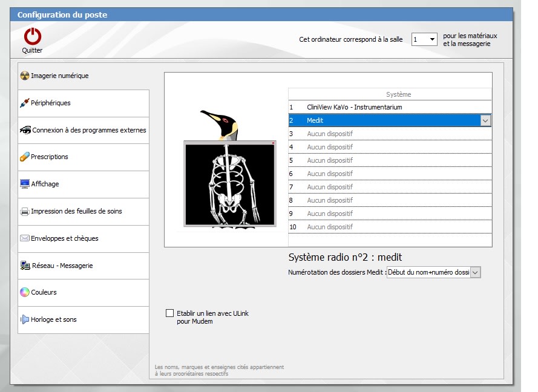Switch to the Réseau - Messagerie tab
This screenshot has height=392, width=538.
click(62, 266)
